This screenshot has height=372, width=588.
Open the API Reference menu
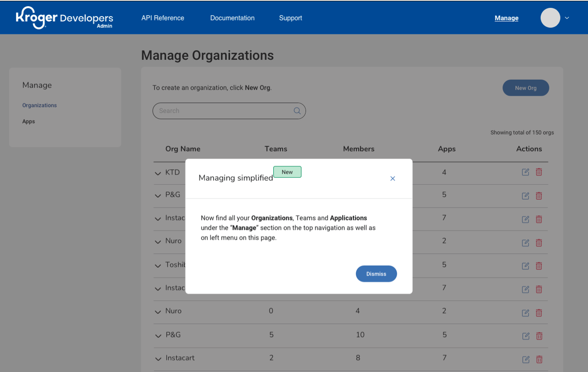(x=163, y=18)
